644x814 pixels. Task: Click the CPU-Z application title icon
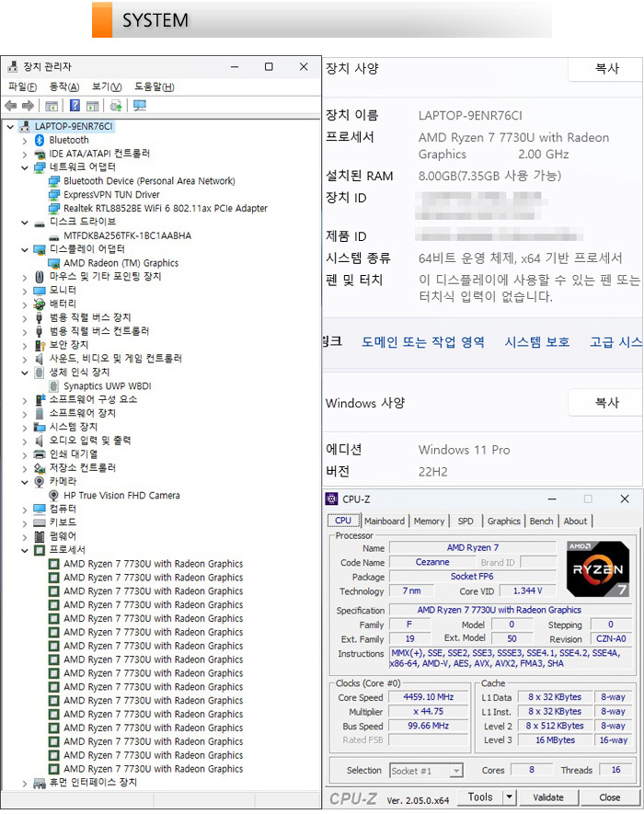tap(331, 499)
